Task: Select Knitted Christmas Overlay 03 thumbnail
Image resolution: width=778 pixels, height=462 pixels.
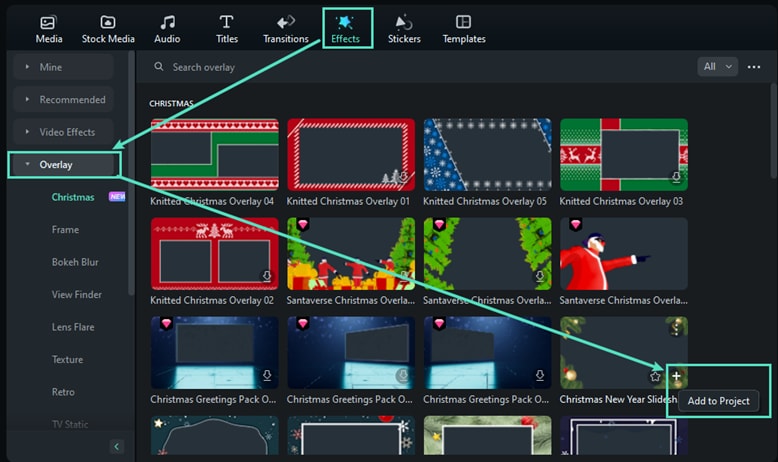Action: (624, 154)
